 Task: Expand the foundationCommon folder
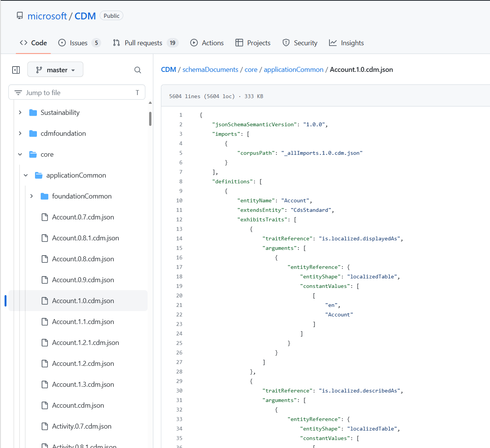point(32,196)
